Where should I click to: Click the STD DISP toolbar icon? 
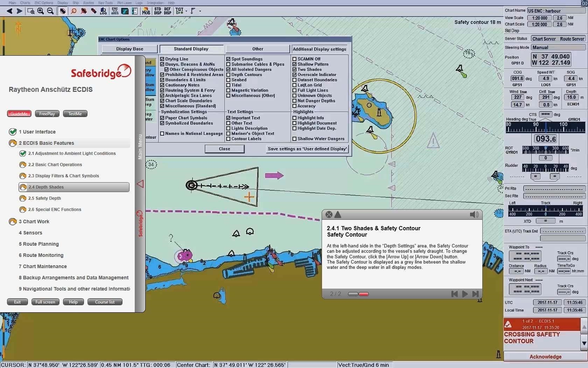(x=157, y=11)
